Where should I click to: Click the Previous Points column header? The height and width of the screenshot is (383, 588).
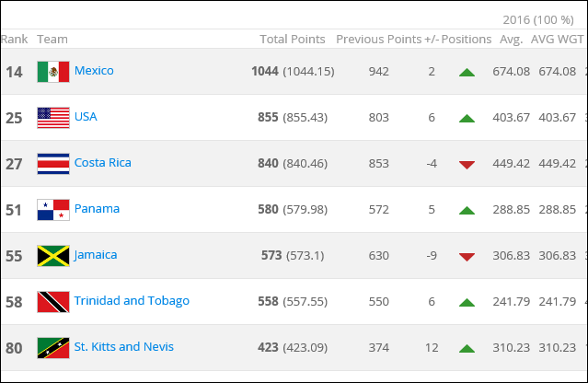pyautogui.click(x=379, y=39)
